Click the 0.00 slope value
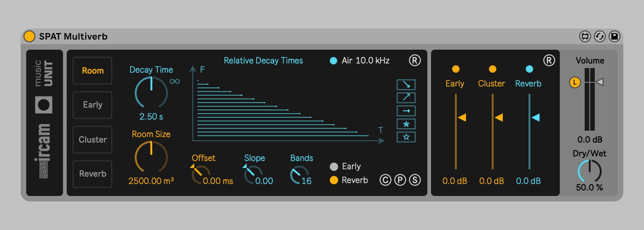644x230 pixels. coord(264,181)
